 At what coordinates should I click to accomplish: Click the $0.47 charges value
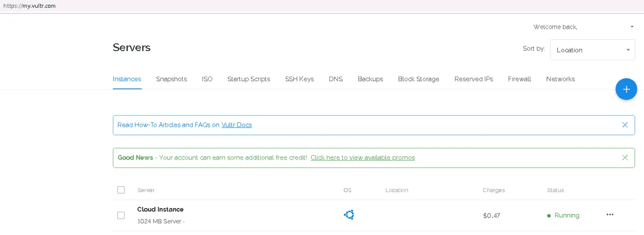tap(492, 215)
